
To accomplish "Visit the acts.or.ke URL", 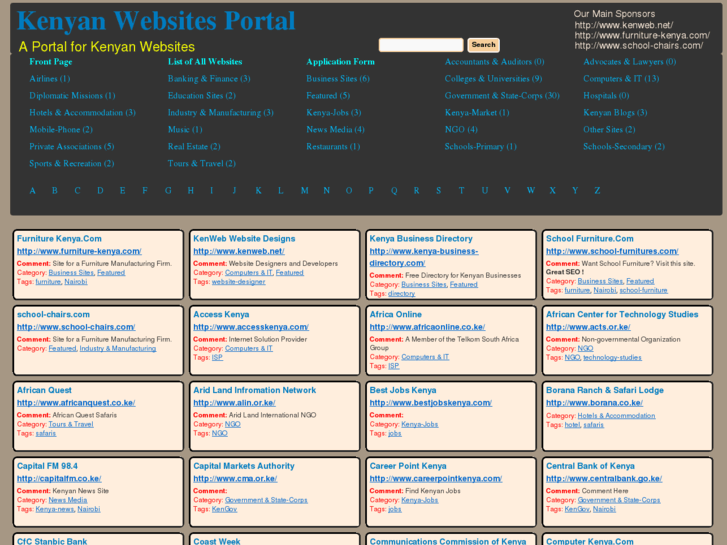I will click(x=588, y=327).
